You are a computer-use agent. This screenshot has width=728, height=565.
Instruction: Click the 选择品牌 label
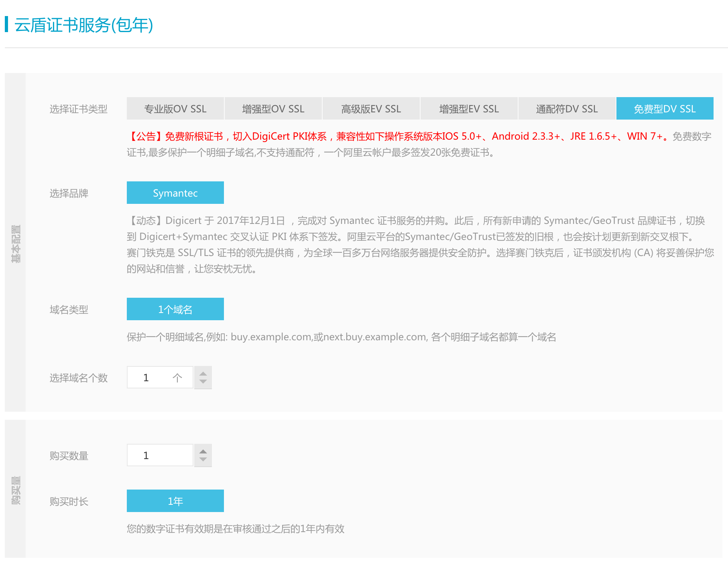click(x=69, y=193)
